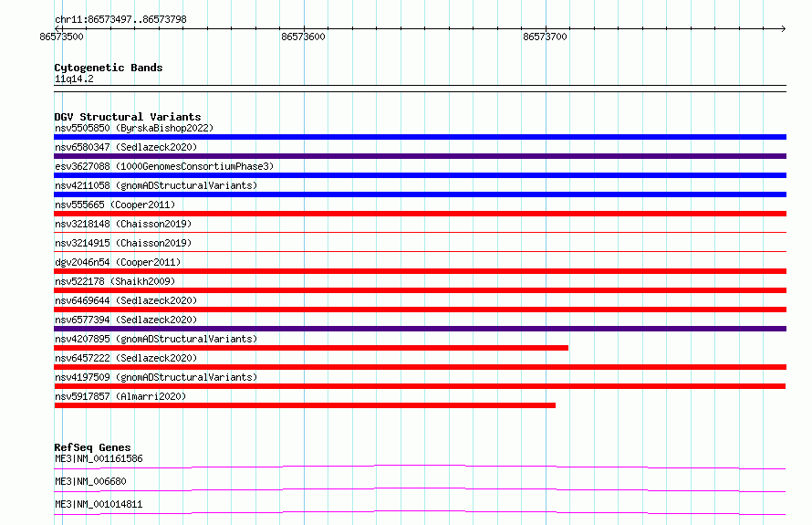The width and height of the screenshot is (812, 525).
Task: Select the purple bar under nsv6577394
Action: pyautogui.click(x=420, y=329)
